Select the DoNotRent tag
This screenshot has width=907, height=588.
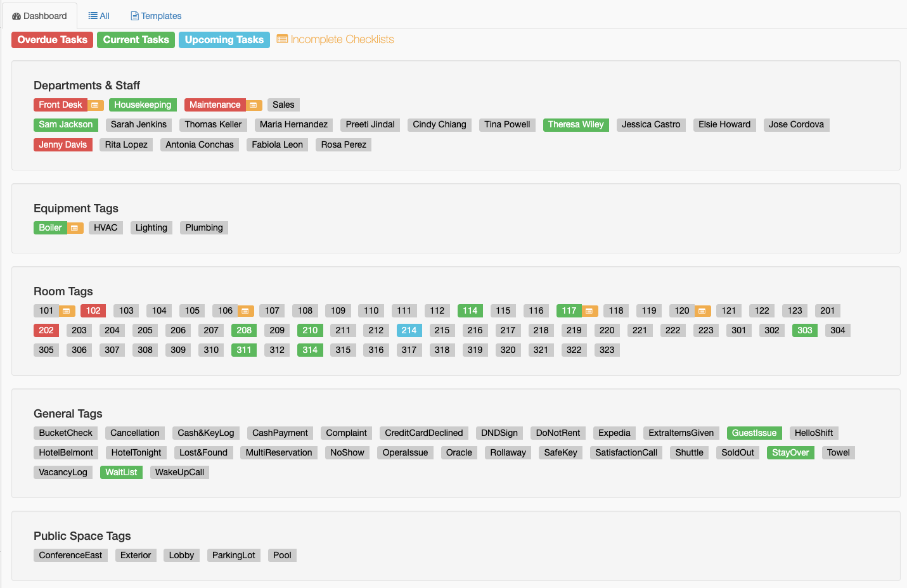558,433
